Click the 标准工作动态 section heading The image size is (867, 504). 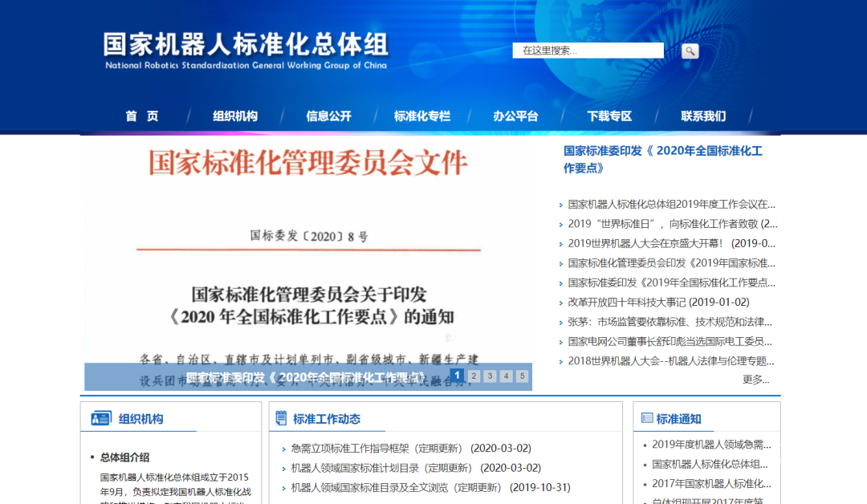tap(326, 419)
